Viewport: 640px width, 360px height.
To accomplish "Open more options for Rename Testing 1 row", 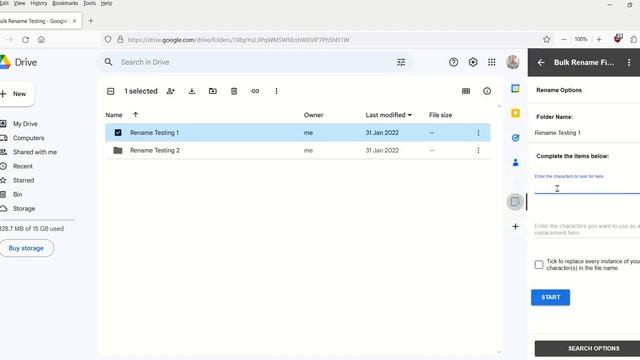I will [478, 133].
